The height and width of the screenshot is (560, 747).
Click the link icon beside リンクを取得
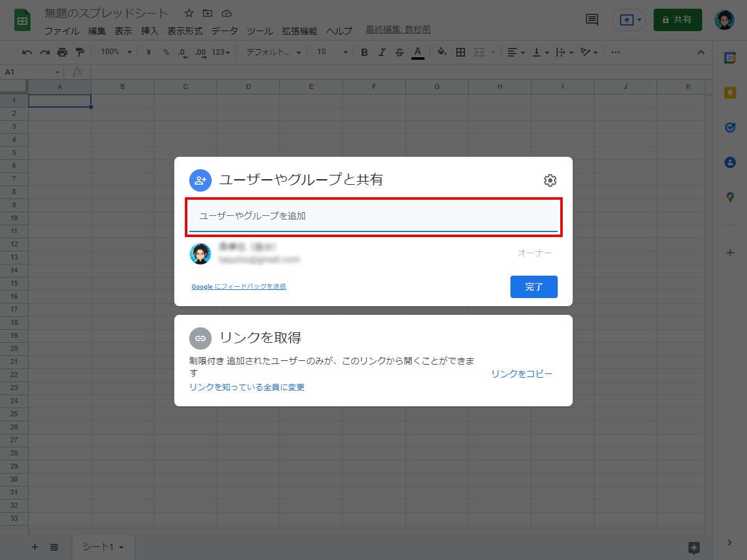tap(200, 338)
